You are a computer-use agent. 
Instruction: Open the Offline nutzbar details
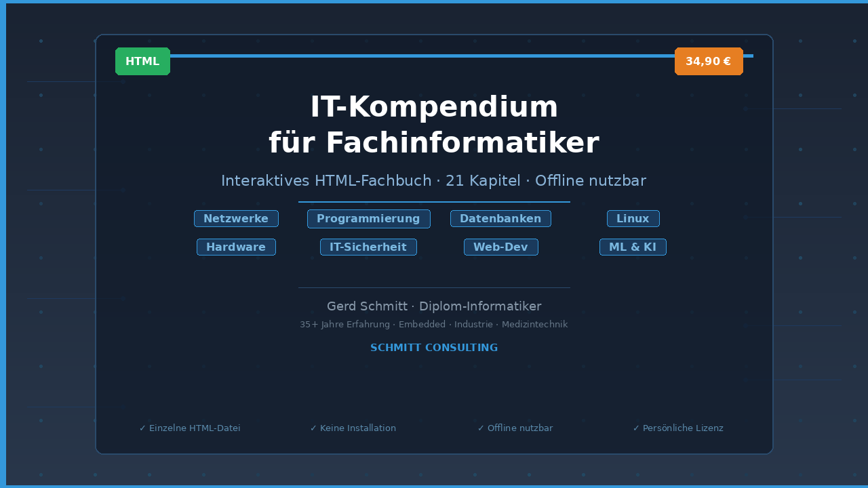pos(591,180)
